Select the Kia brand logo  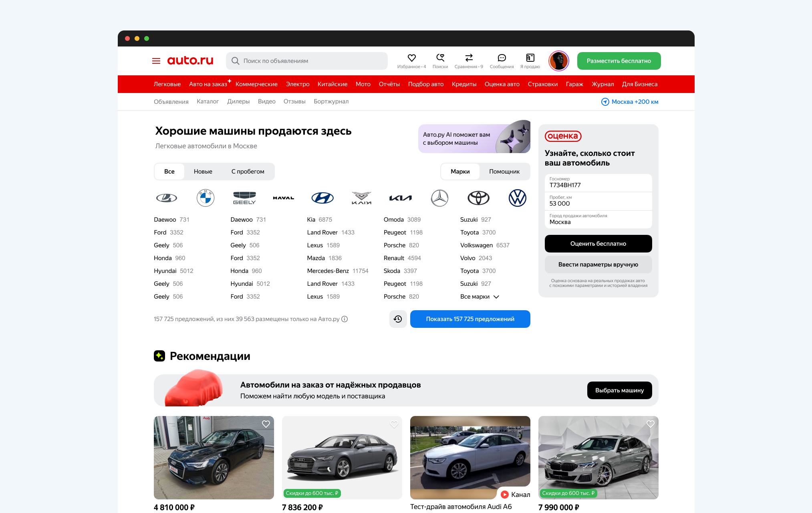click(x=401, y=198)
